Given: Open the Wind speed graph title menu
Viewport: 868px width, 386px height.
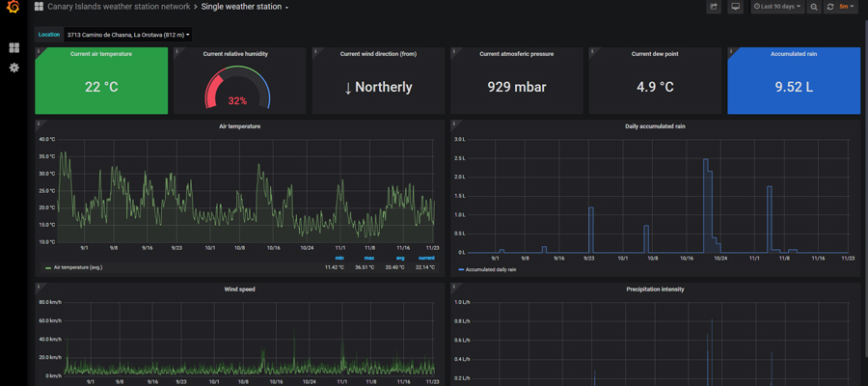Looking at the screenshot, I should point(240,289).
